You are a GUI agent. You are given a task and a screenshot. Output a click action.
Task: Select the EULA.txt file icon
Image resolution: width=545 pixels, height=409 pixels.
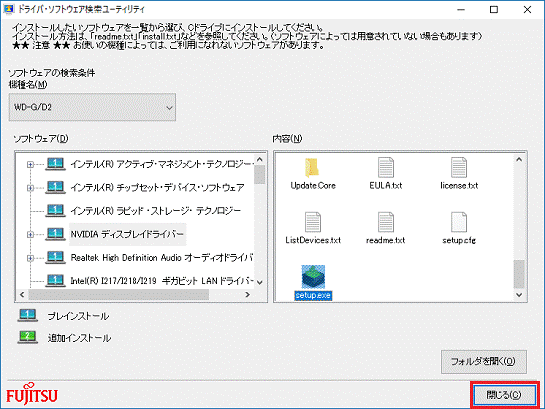386,167
